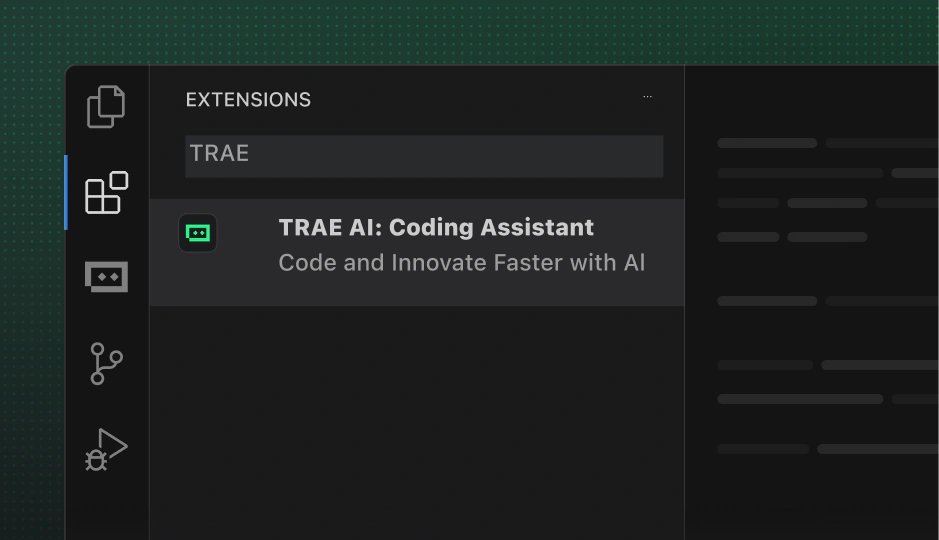Open the Source Control branch icon

[x=107, y=363]
